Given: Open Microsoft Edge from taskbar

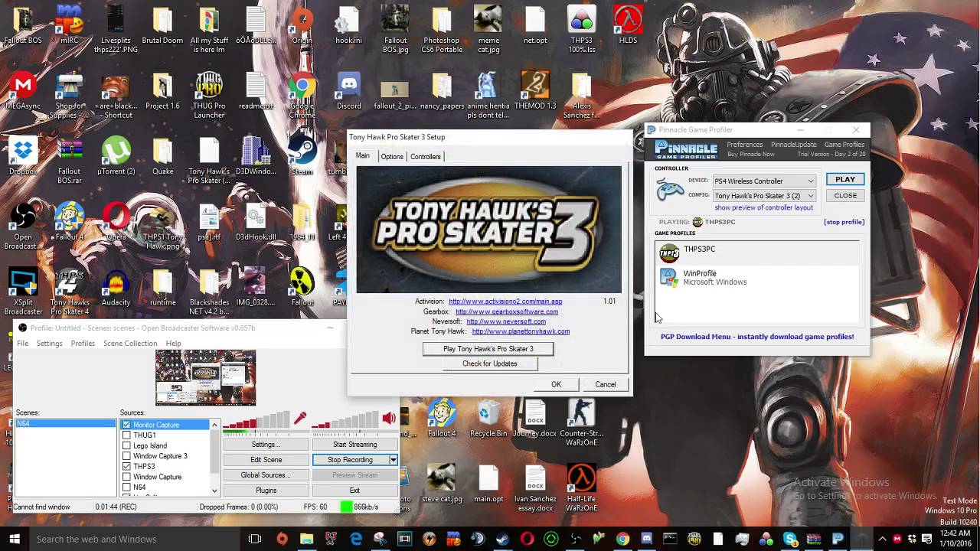Looking at the screenshot, I should pyautogui.click(x=356, y=539).
